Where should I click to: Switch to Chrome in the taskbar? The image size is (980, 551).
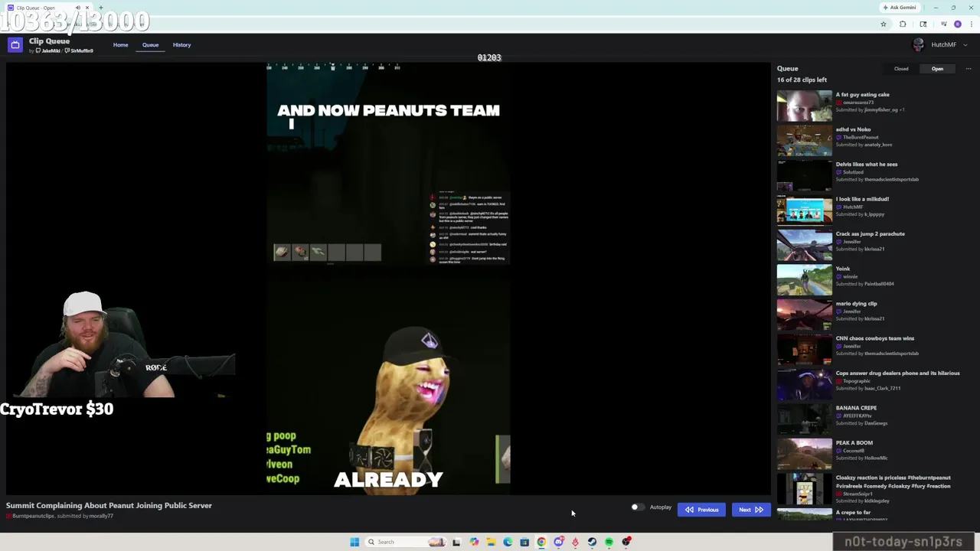pos(541,542)
